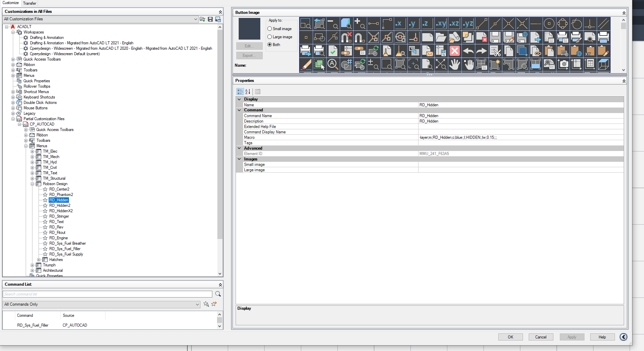The height and width of the screenshot is (351, 644).
Task: Collapse the Robson Design menu node
Action: click(x=33, y=184)
